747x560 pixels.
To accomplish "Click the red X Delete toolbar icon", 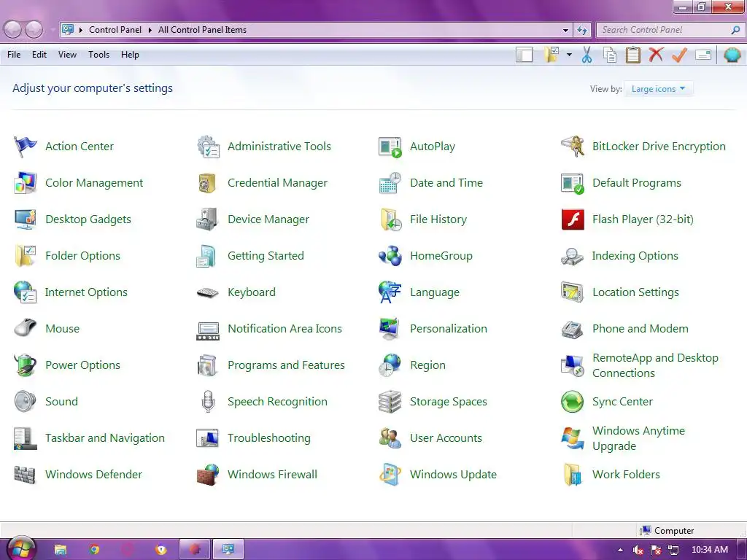I will pyautogui.click(x=656, y=54).
